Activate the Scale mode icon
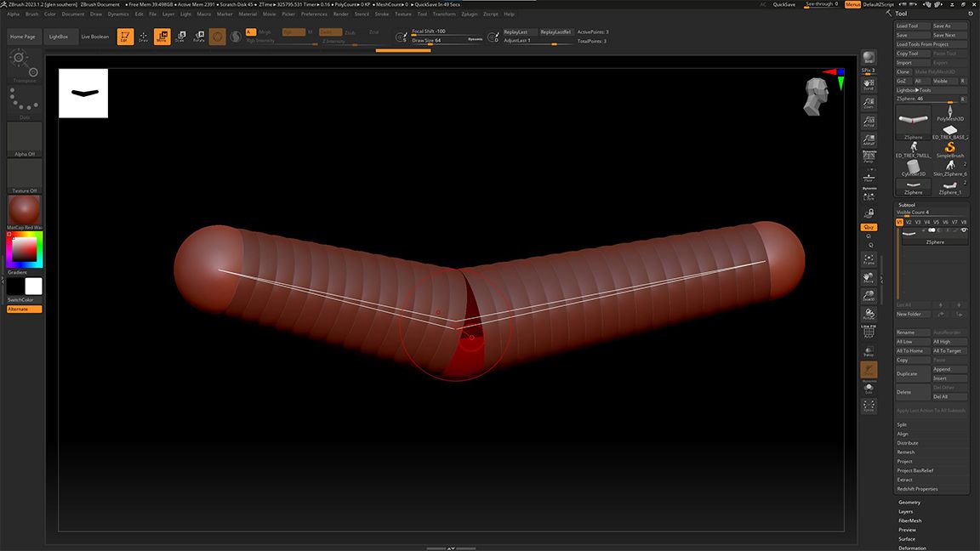This screenshot has width=980, height=551. point(180,37)
